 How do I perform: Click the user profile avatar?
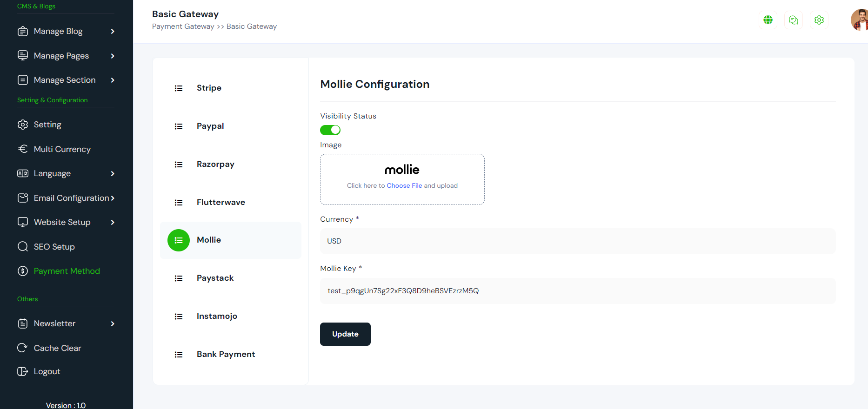coord(860,20)
